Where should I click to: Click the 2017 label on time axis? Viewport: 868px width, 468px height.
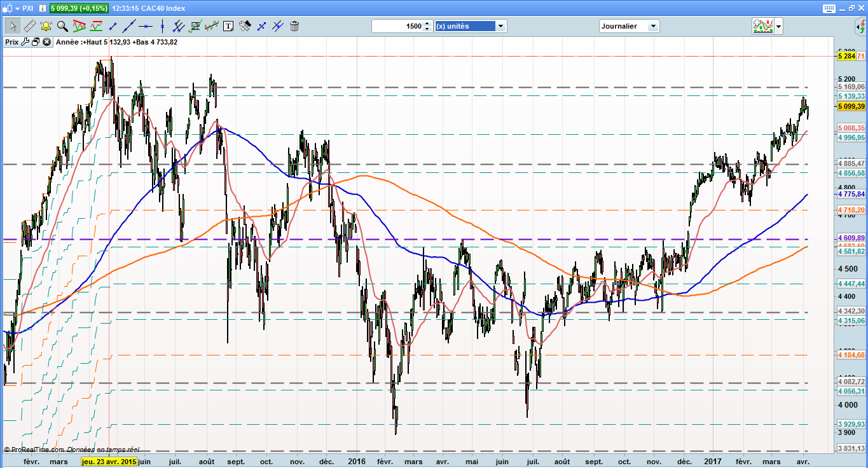(x=712, y=461)
